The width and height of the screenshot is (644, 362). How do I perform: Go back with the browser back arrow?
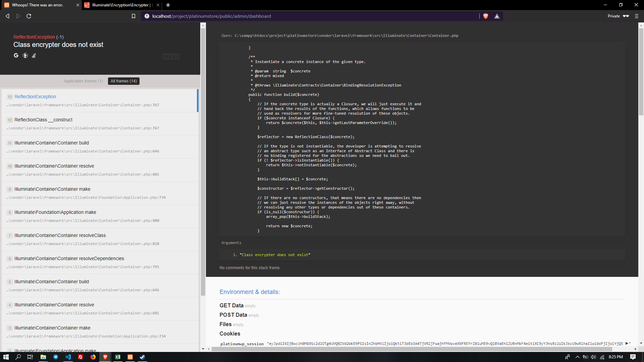pos(7,16)
